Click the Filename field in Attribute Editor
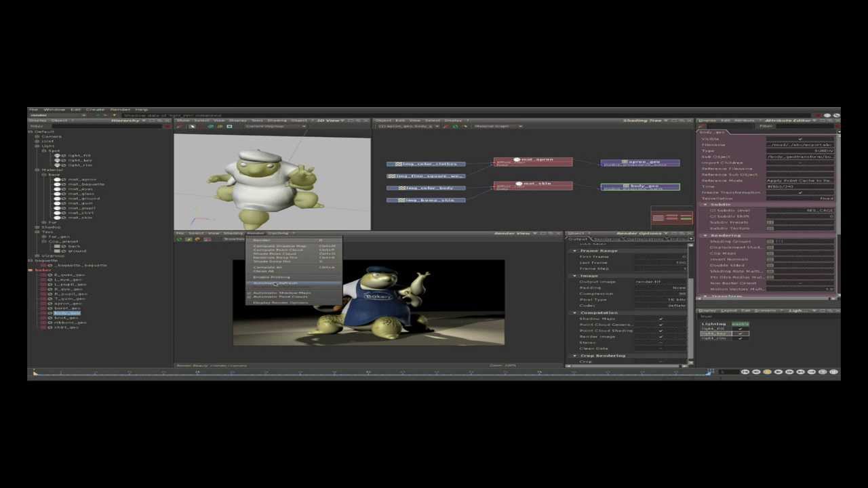The image size is (868, 488). (x=800, y=145)
